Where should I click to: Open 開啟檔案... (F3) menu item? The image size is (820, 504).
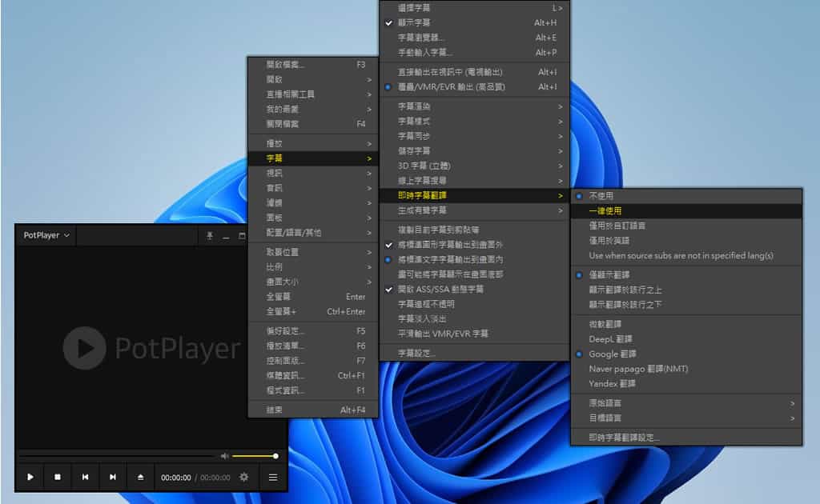(x=313, y=65)
